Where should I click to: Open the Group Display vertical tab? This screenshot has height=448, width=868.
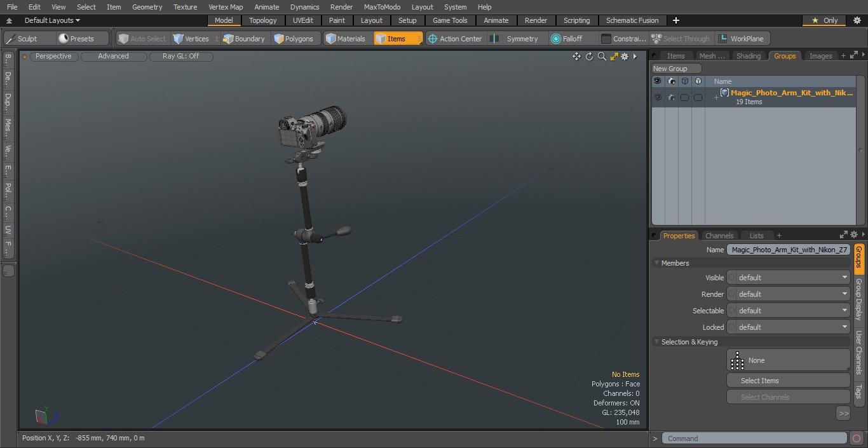pos(859,299)
